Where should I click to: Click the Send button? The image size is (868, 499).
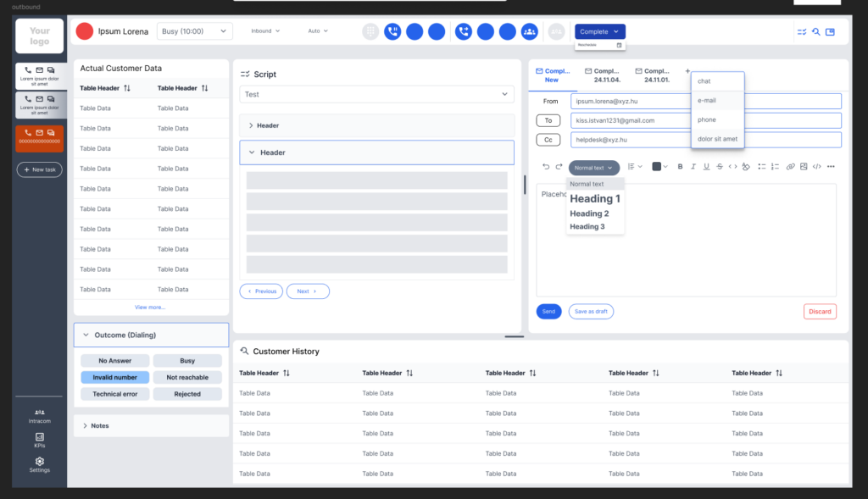tap(548, 312)
